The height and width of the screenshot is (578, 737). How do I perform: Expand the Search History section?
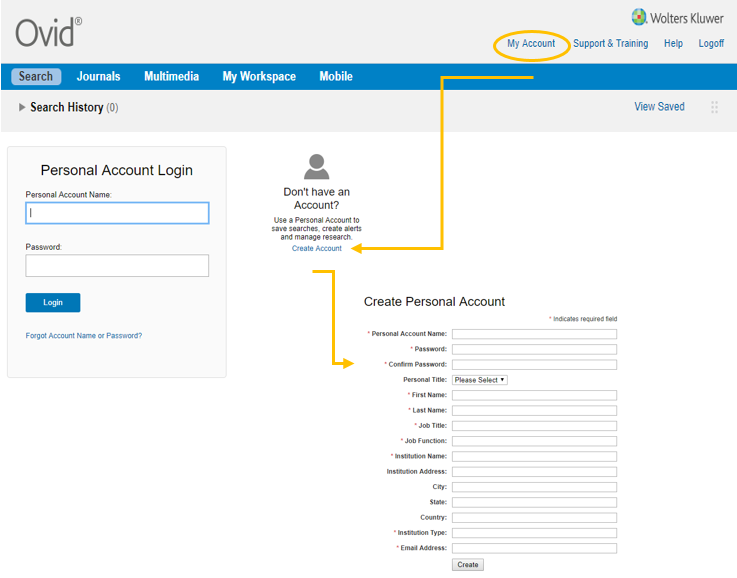[22, 107]
